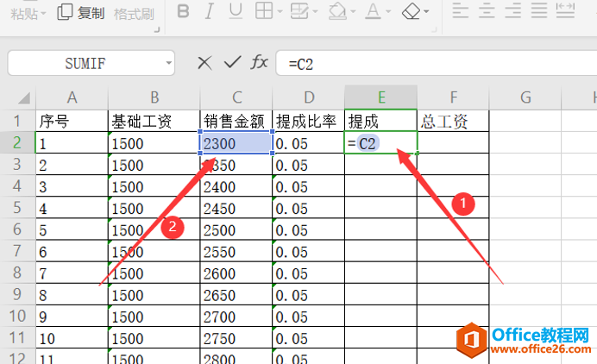
Task: Select column C header
Action: tap(236, 97)
